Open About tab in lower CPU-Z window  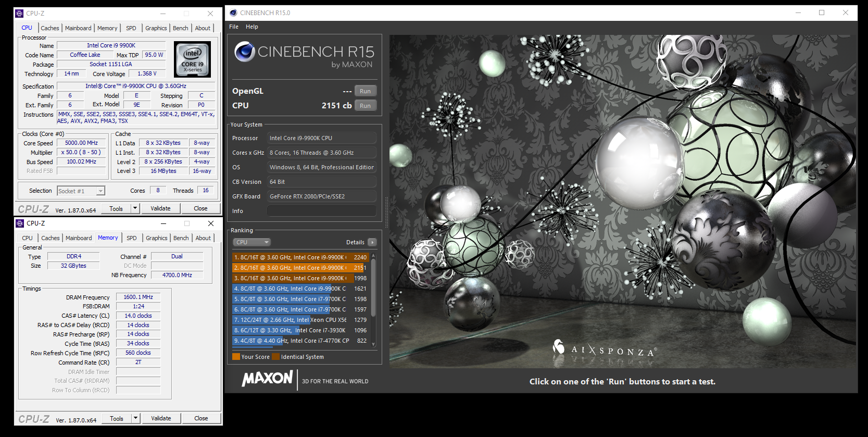pos(203,238)
